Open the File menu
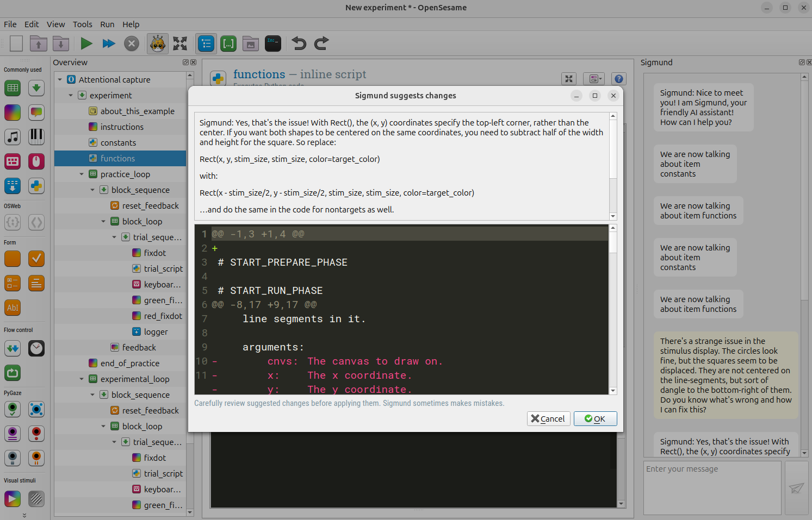 [10, 24]
